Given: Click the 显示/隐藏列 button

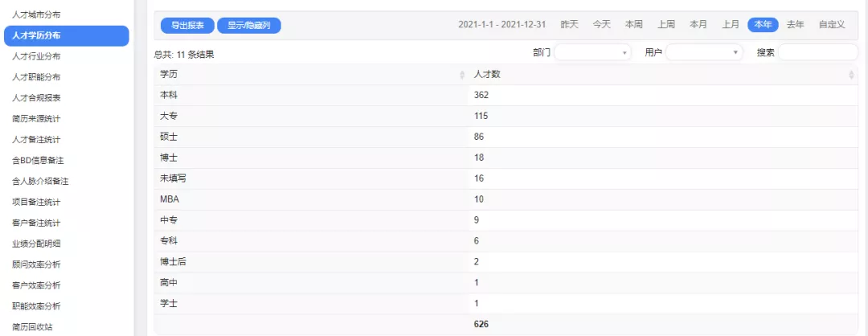Looking at the screenshot, I should pyautogui.click(x=249, y=25).
